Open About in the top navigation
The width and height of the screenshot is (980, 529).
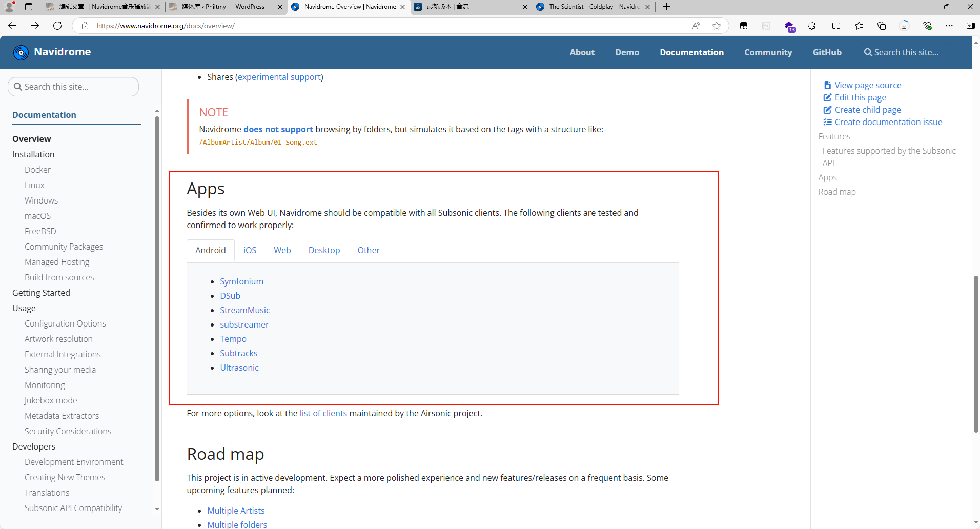coord(582,52)
